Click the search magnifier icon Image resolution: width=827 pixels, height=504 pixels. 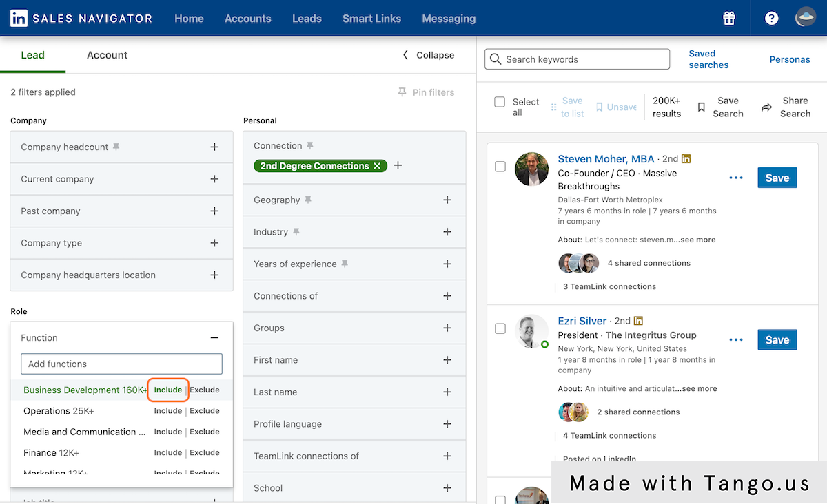click(x=496, y=59)
